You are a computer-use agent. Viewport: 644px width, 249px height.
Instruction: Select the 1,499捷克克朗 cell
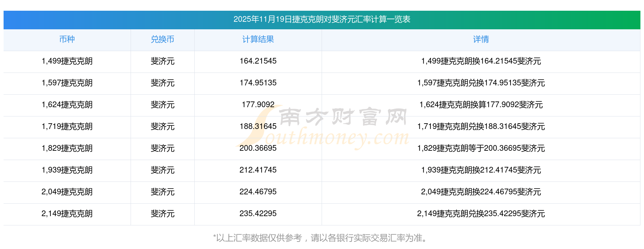67,61
